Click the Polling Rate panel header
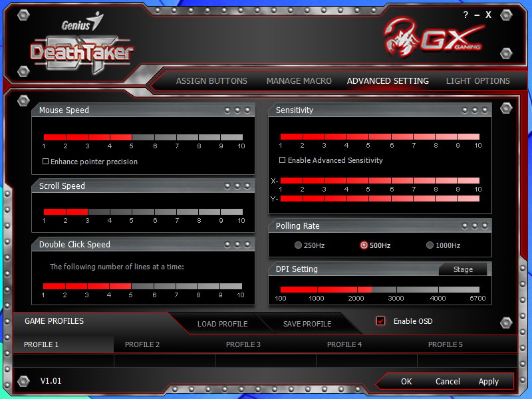 point(380,225)
